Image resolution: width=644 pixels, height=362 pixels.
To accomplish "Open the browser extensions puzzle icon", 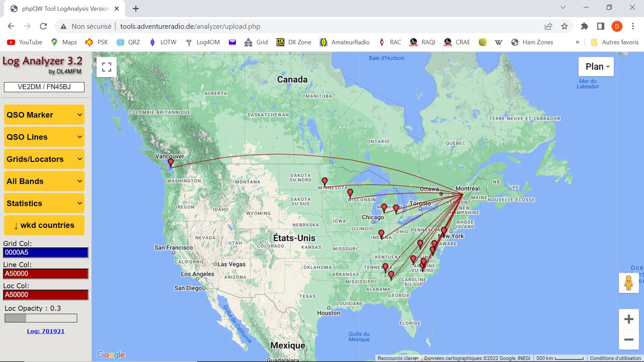I will pyautogui.click(x=584, y=26).
